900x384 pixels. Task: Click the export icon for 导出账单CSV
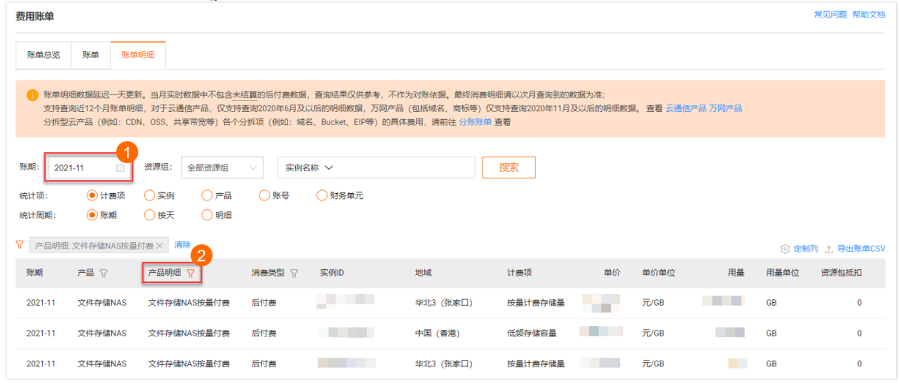[x=829, y=249]
